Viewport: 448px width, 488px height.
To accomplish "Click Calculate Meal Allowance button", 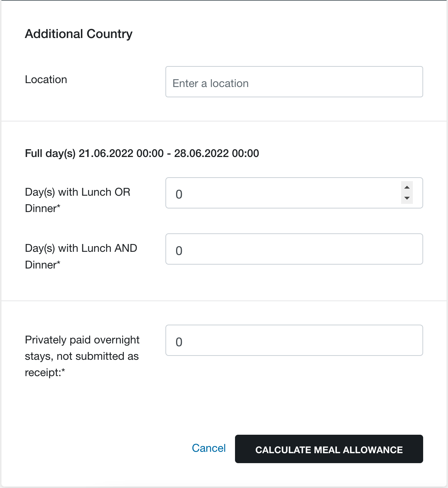I will (x=329, y=449).
